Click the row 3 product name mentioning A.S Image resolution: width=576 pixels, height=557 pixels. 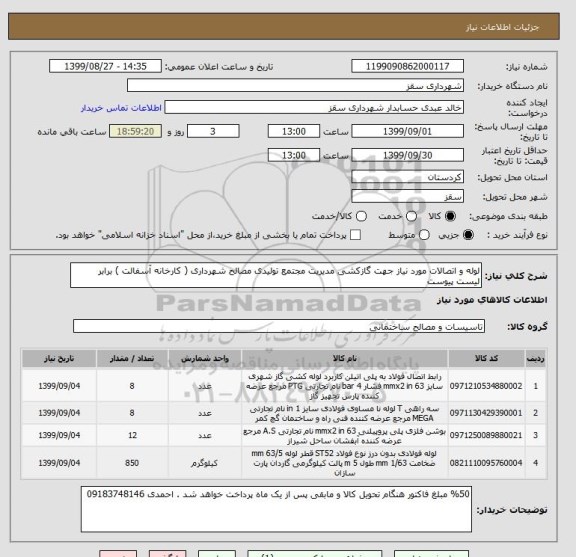click(x=345, y=435)
